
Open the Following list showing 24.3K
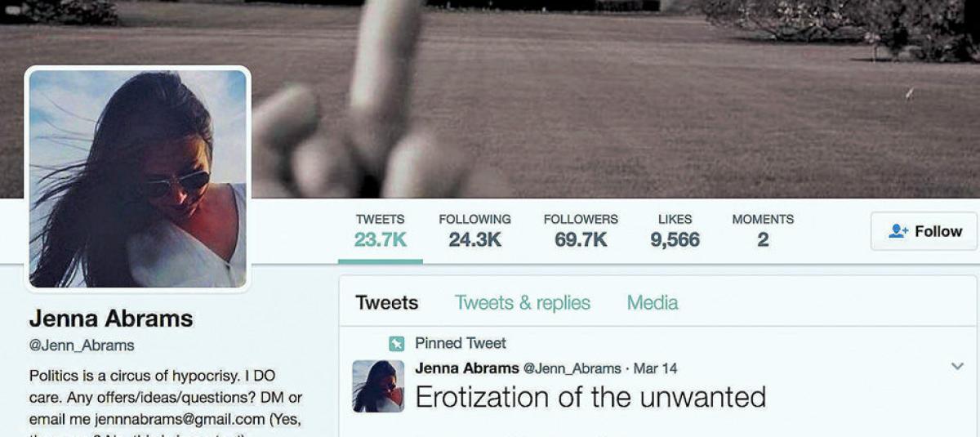[474, 231]
